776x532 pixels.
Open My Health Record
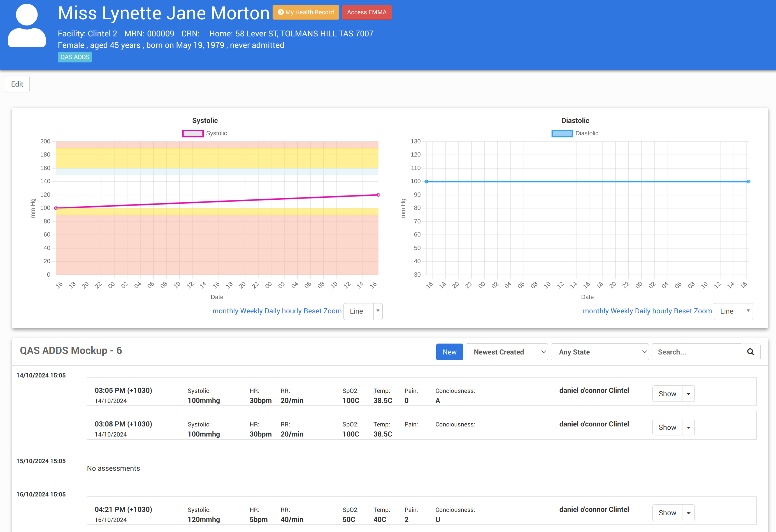pyautogui.click(x=306, y=12)
